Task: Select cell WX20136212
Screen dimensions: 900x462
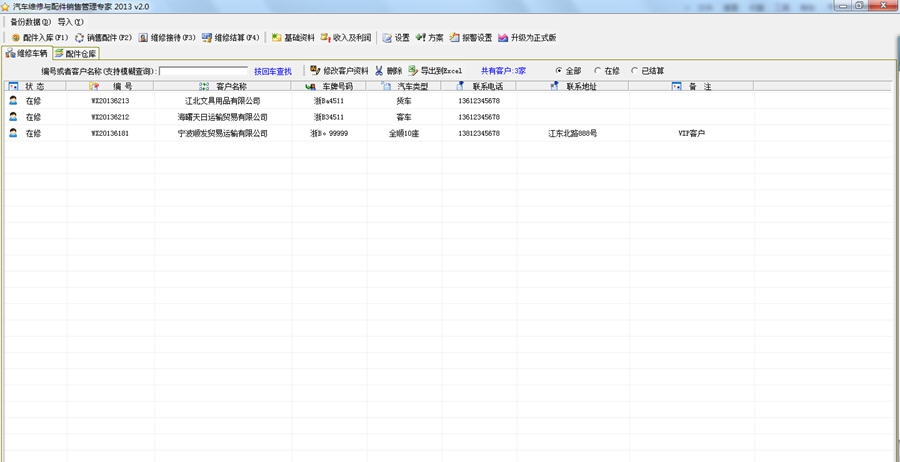Action: tap(110, 117)
